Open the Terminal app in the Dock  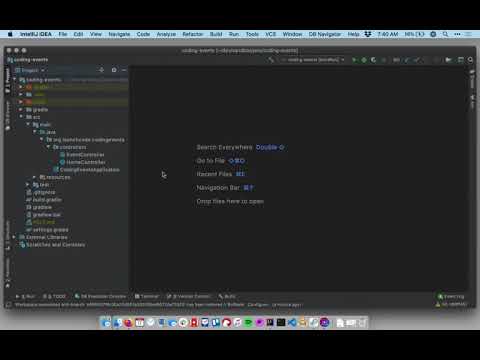pyautogui.click(x=281, y=322)
